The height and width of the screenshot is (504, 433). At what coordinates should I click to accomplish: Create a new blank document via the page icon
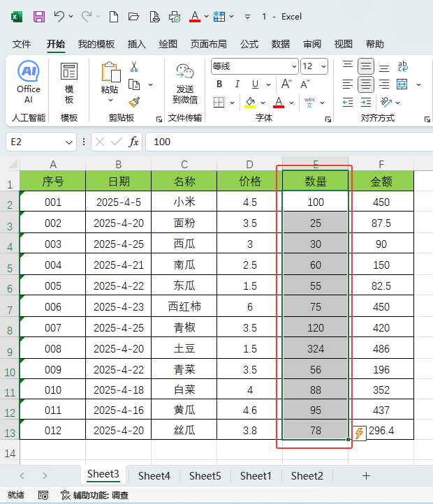tap(114, 16)
